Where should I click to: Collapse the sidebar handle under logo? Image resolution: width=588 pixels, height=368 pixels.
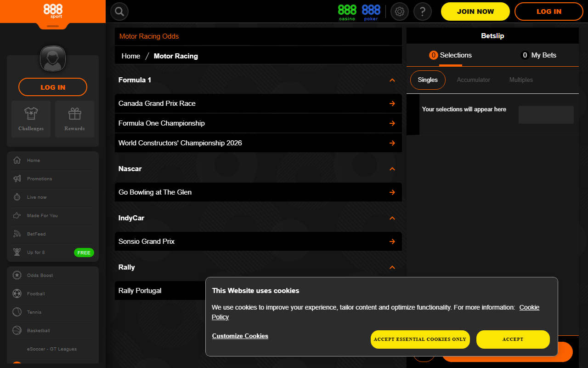coord(53,26)
